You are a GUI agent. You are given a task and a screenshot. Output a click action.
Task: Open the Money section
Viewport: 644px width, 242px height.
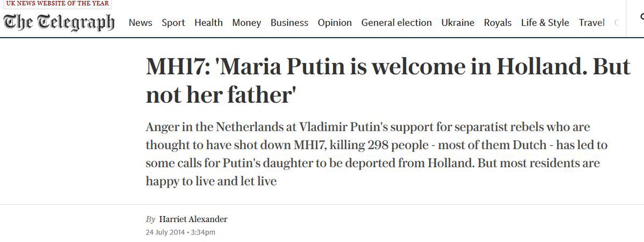(x=247, y=23)
